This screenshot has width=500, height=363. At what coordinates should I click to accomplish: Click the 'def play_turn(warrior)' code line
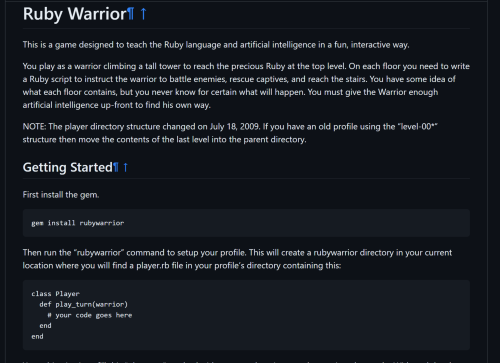(83, 304)
